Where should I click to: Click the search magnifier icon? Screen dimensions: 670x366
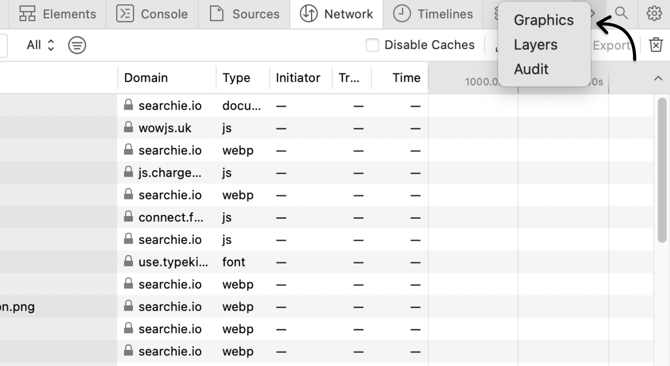pos(621,14)
